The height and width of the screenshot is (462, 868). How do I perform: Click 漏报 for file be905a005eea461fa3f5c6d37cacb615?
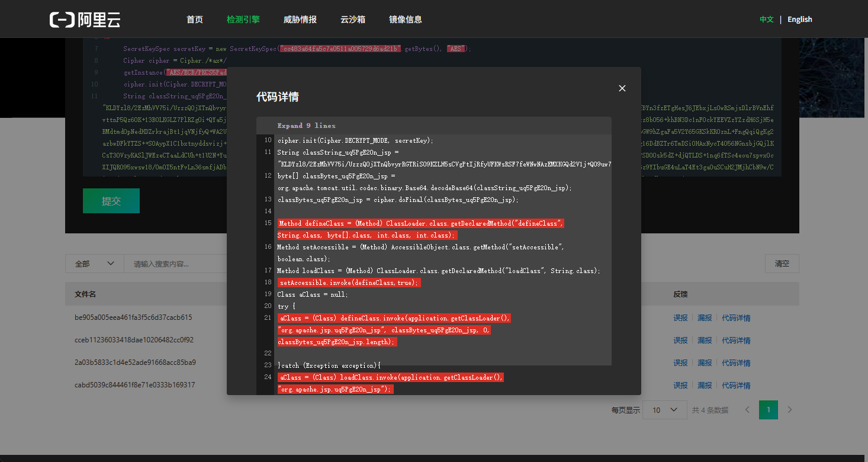click(705, 318)
